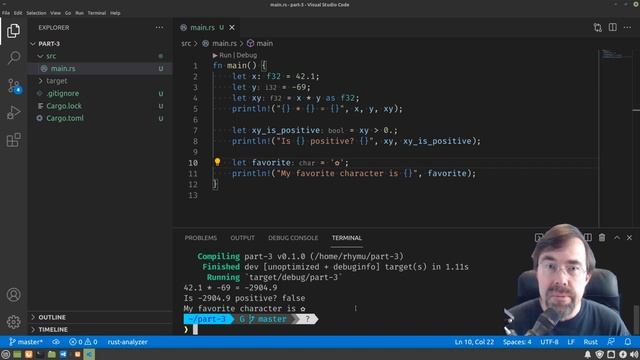Open the Manage gear icon

pos(13,322)
